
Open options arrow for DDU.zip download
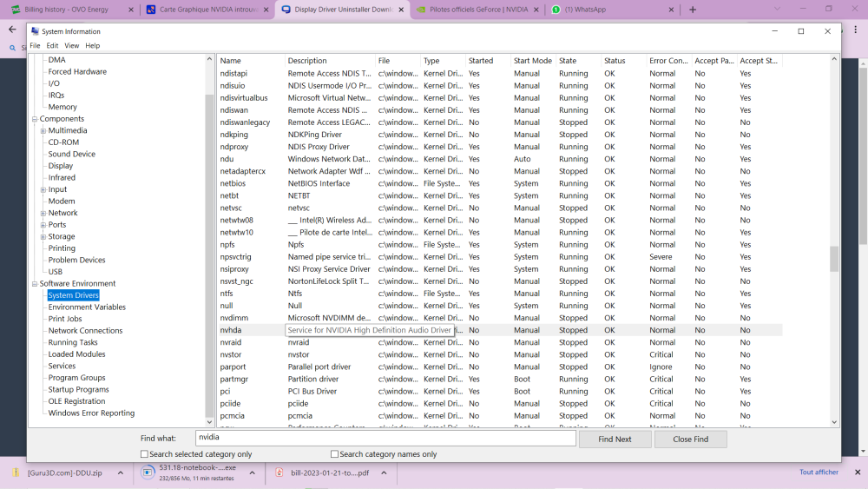click(x=122, y=473)
